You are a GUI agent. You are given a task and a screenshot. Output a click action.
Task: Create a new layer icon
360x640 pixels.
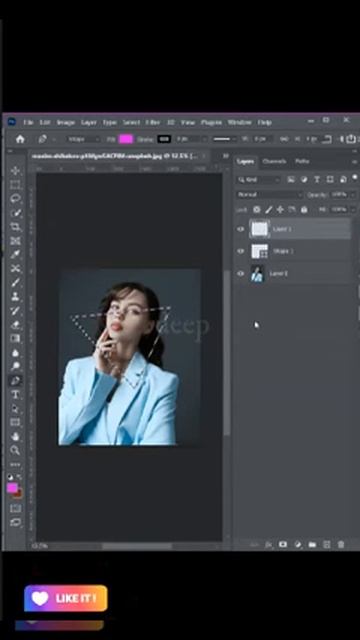[x=327, y=544]
